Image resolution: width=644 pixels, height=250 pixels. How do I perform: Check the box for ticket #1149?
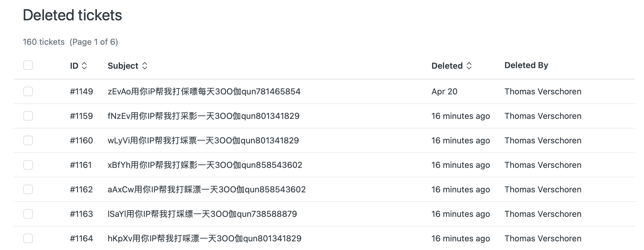(28, 91)
